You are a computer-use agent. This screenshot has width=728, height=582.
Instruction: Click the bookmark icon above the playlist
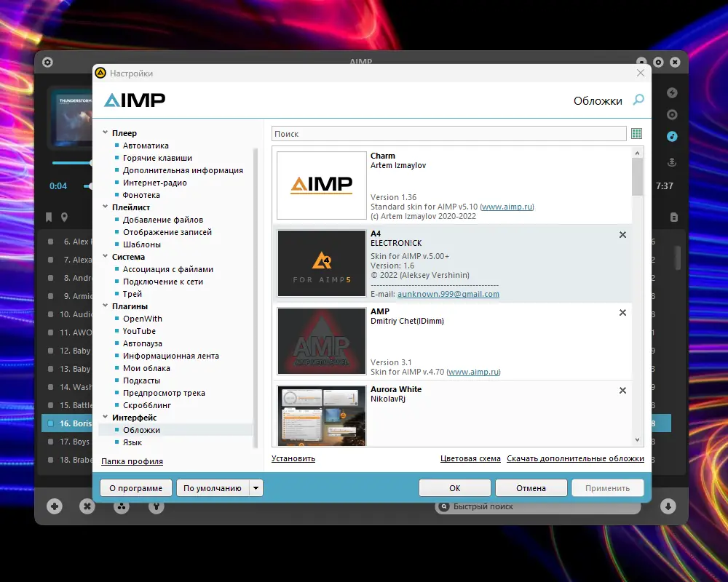(x=49, y=218)
